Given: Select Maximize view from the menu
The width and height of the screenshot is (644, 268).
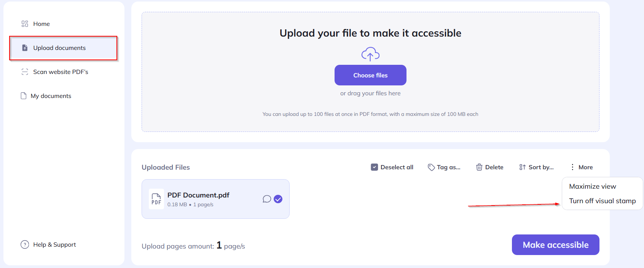Looking at the screenshot, I should point(593,186).
